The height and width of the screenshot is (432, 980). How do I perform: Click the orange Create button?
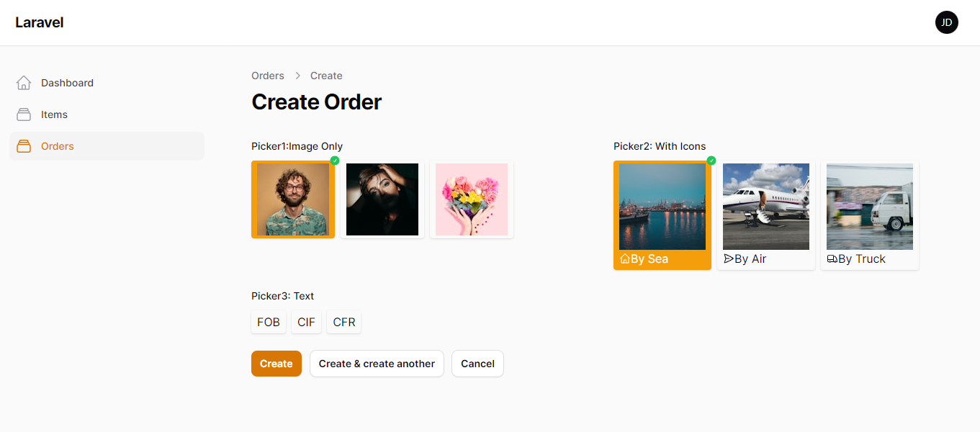277,364
